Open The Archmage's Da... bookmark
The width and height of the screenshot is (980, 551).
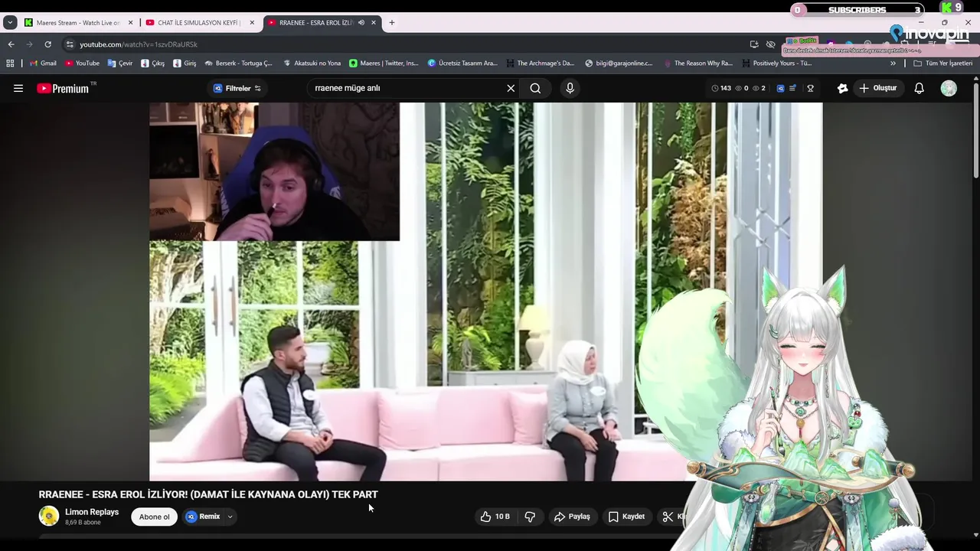(541, 64)
